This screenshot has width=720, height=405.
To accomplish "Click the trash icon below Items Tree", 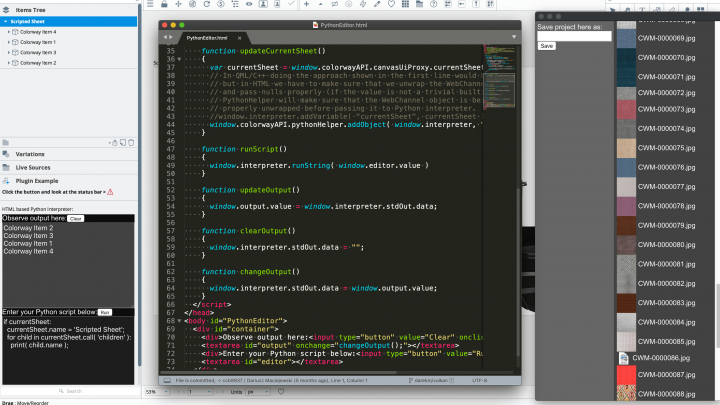I will pyautogui.click(x=129, y=143).
